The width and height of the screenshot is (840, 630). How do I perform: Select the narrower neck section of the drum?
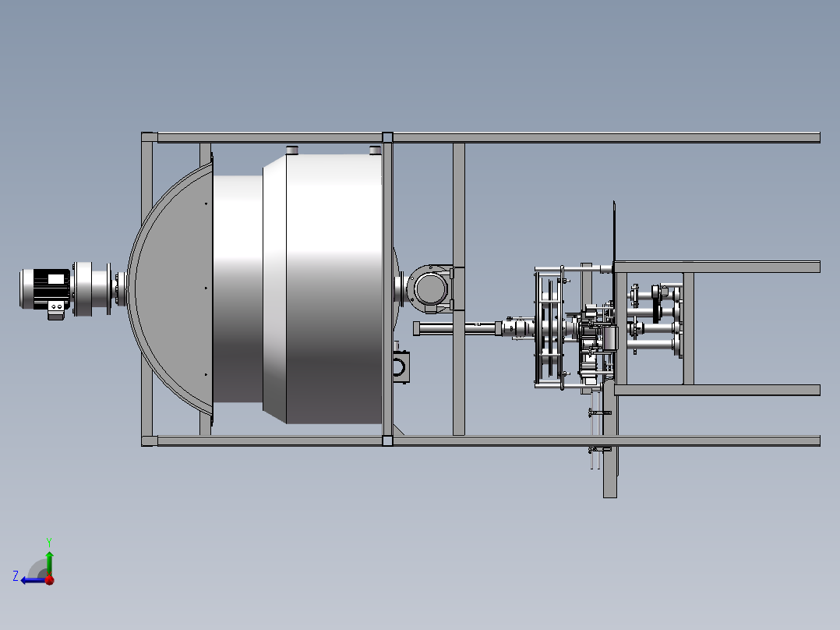pyautogui.click(x=238, y=289)
